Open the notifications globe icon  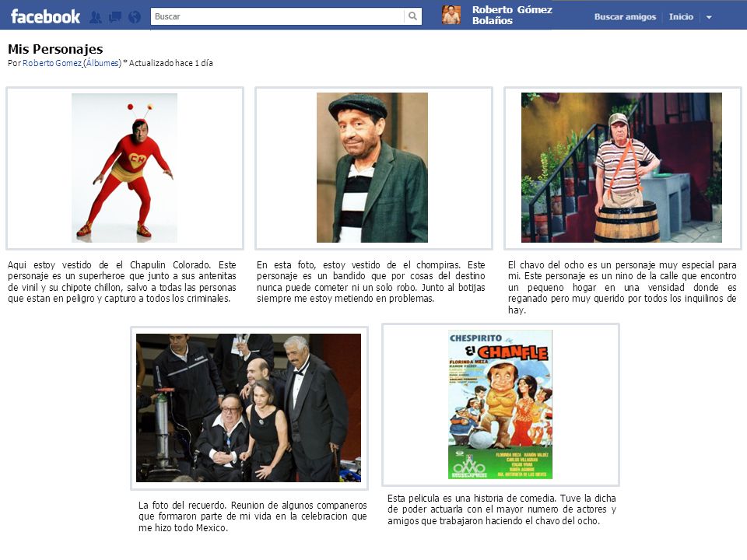[135, 17]
